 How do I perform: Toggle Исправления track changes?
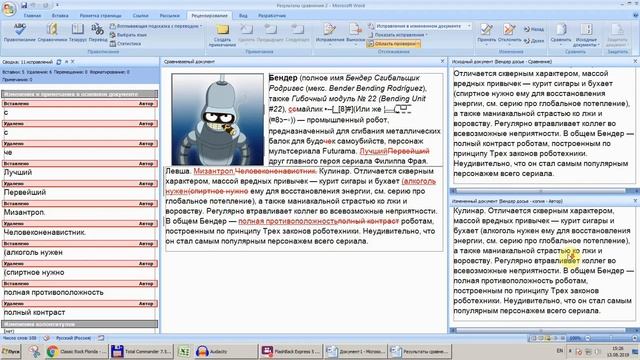click(330, 33)
